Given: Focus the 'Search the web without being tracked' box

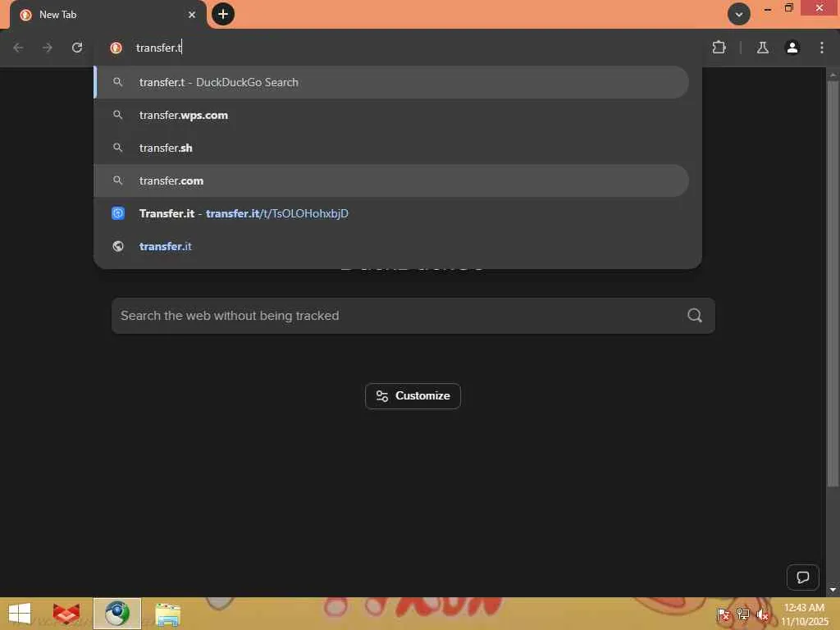Looking at the screenshot, I should click(413, 316).
